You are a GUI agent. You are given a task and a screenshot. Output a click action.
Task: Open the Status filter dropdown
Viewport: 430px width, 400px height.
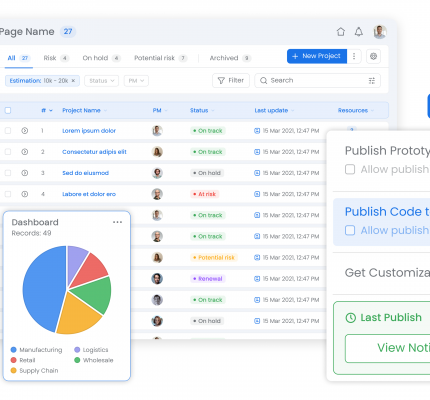pyautogui.click(x=102, y=81)
